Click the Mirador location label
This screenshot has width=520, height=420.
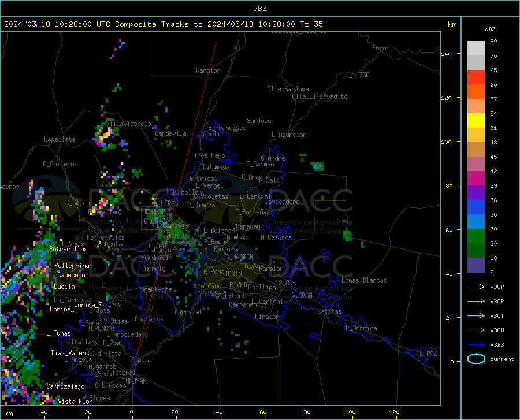(x=266, y=317)
